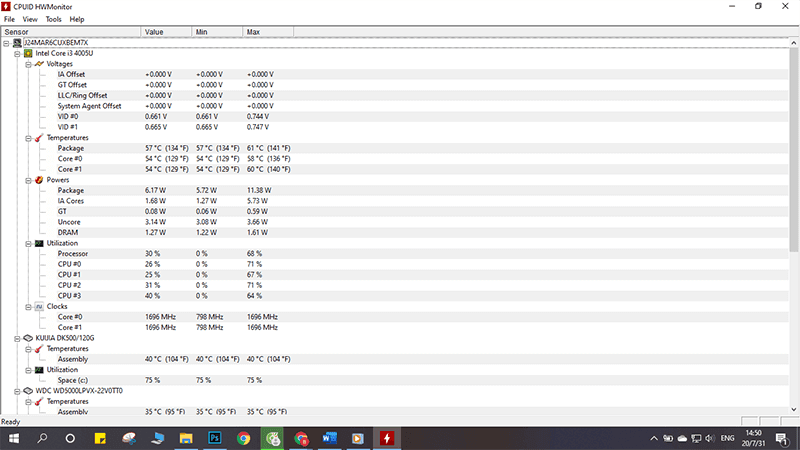The width and height of the screenshot is (800, 450).
Task: Collapse the Clocks tree node
Action: (x=26, y=306)
